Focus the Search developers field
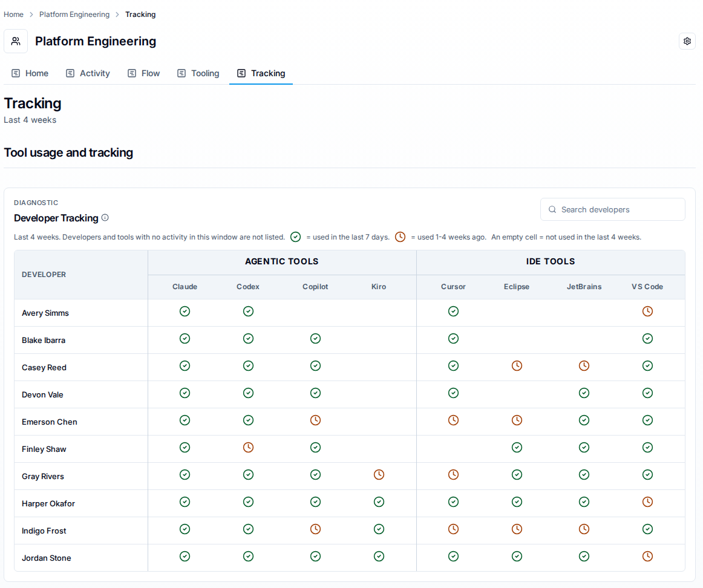 [612, 209]
